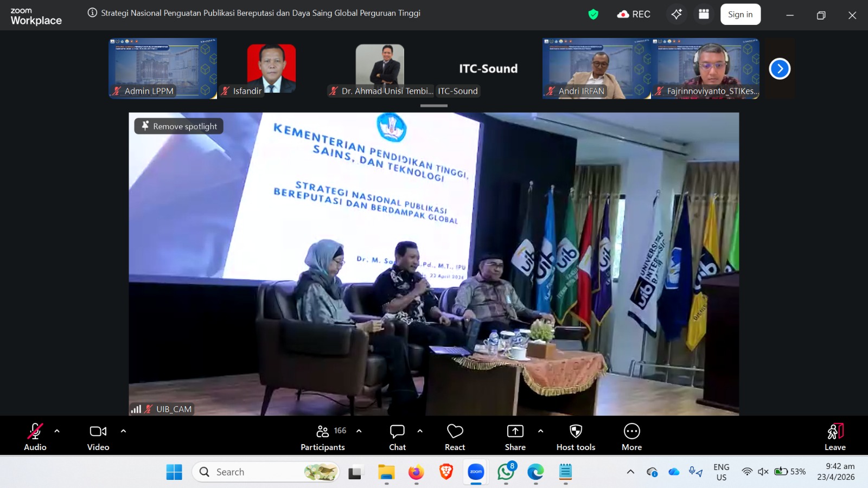Select the Andri IRFAN video thumbnail
868x488 pixels.
coord(596,68)
